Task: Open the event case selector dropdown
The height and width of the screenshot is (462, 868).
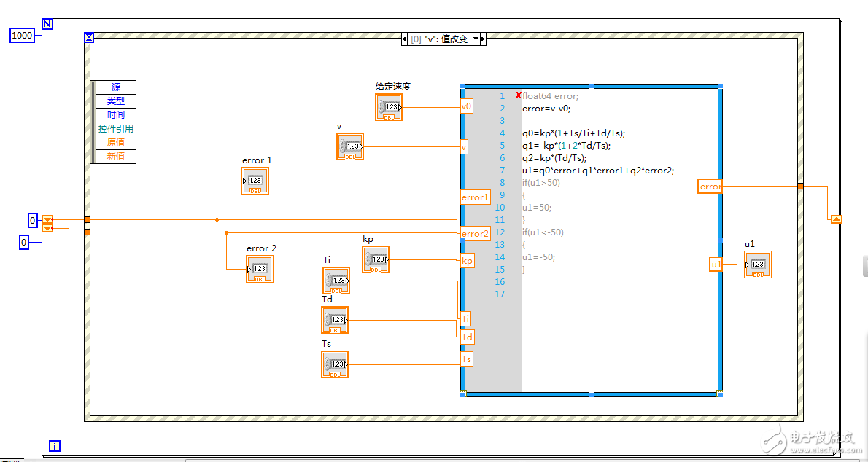Action: coord(476,39)
